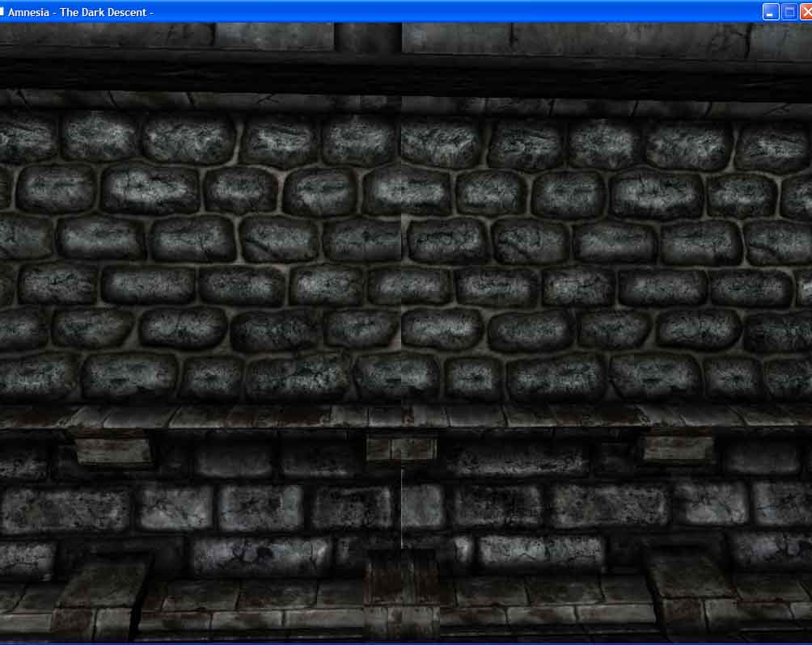Click the dark wooden beam above the wall

pyautogui.click(x=404, y=74)
